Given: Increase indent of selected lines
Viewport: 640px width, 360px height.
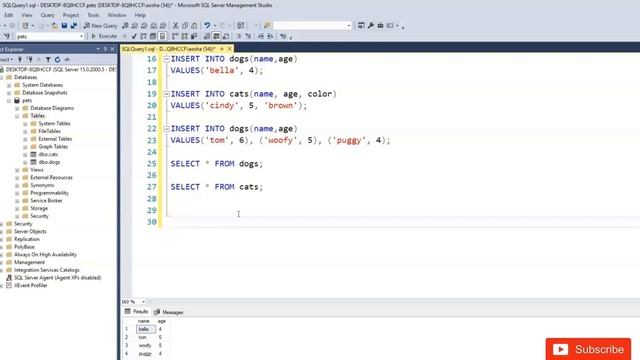Looking at the screenshot, I should 270,36.
